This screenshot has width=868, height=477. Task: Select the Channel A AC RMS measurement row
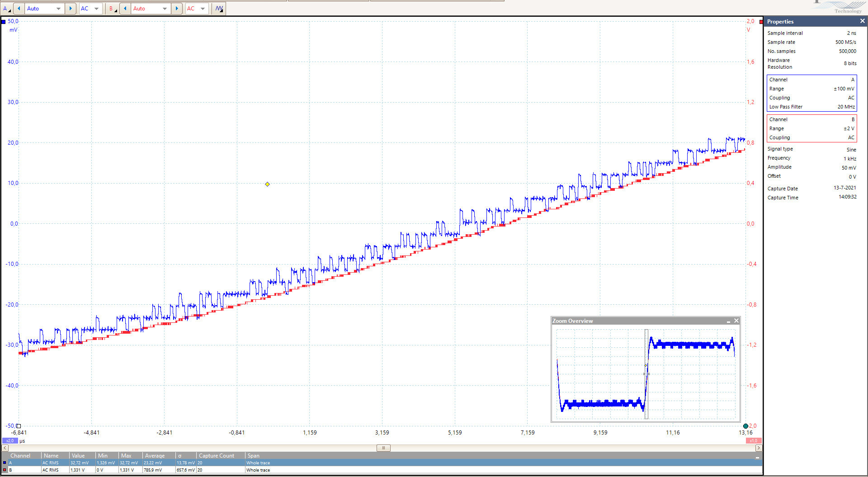point(382,463)
